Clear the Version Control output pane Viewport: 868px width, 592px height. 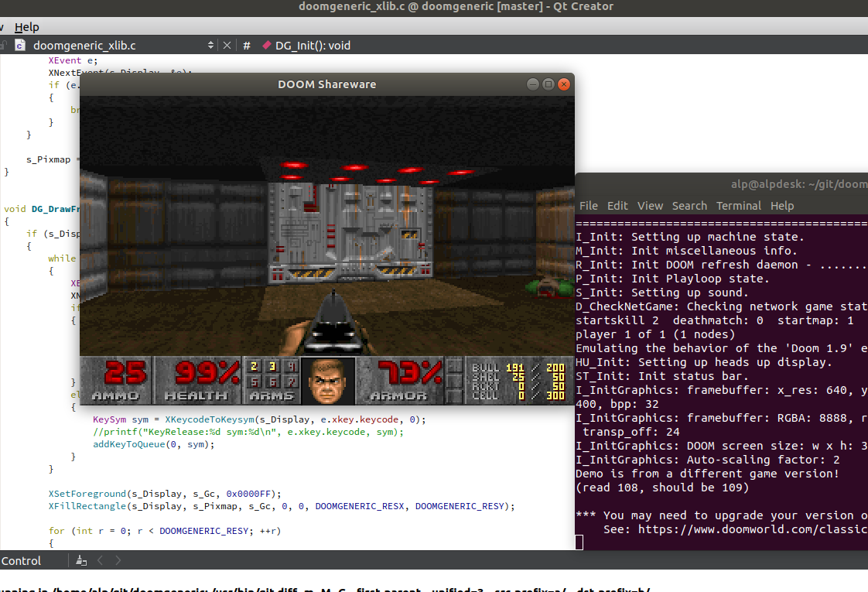pyautogui.click(x=81, y=560)
